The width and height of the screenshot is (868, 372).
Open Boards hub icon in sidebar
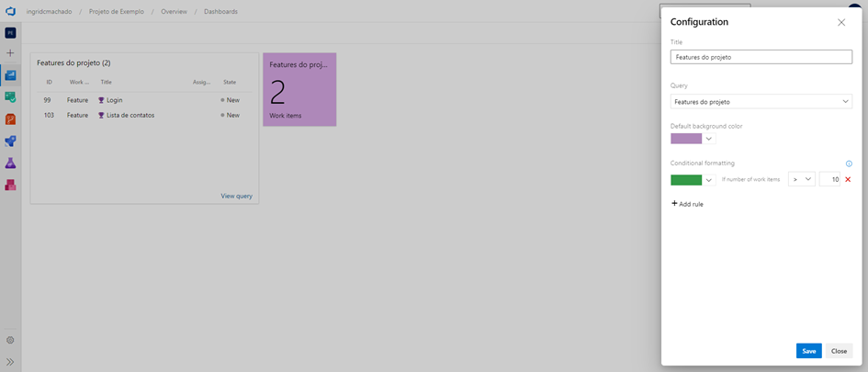tap(10, 97)
